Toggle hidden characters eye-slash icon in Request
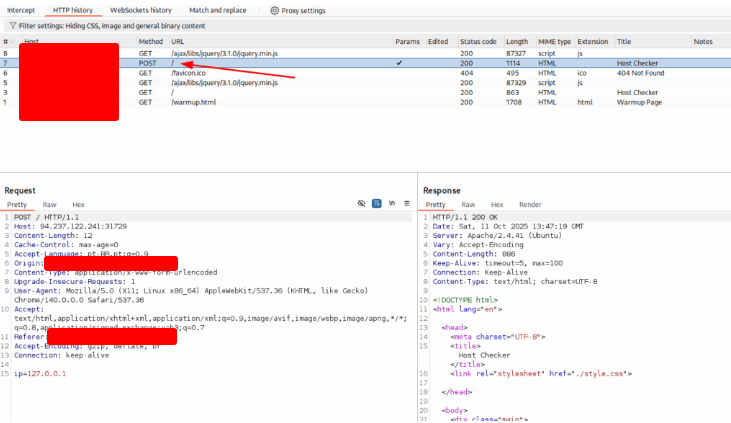This screenshot has height=423, width=731. (x=362, y=204)
